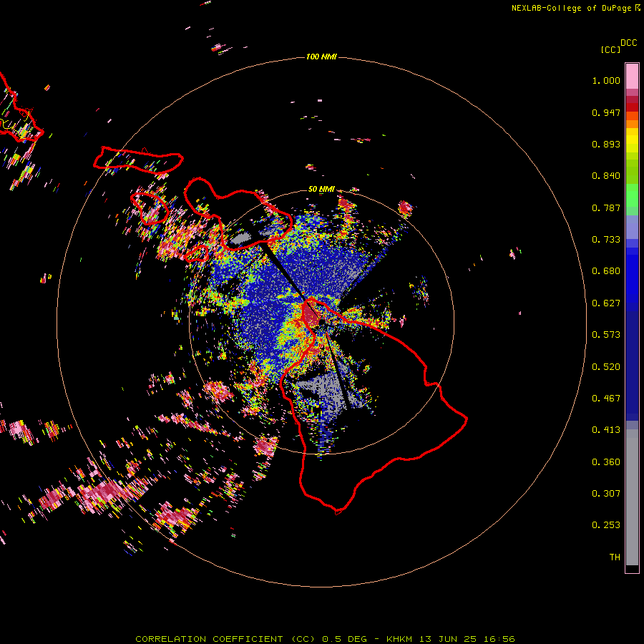644x644 pixels.
Task: Select the 0.520 scale value
Action: 606,367
